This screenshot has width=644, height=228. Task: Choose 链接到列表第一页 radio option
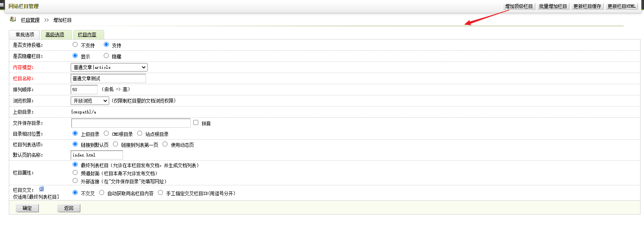click(x=116, y=144)
